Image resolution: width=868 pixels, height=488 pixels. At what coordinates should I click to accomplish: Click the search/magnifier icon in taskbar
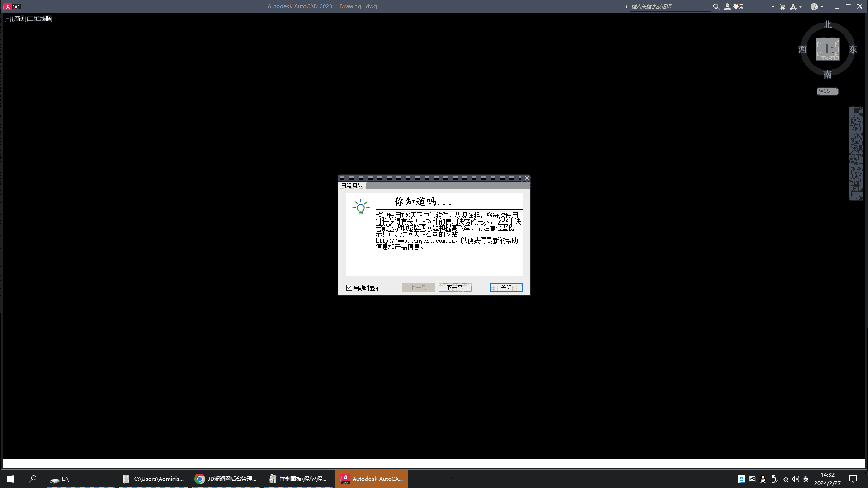point(33,479)
